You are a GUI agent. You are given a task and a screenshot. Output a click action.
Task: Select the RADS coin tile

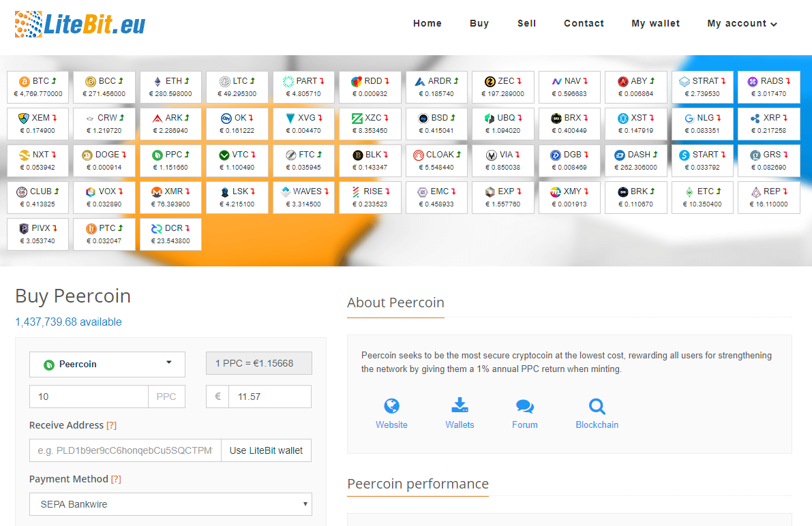769,87
